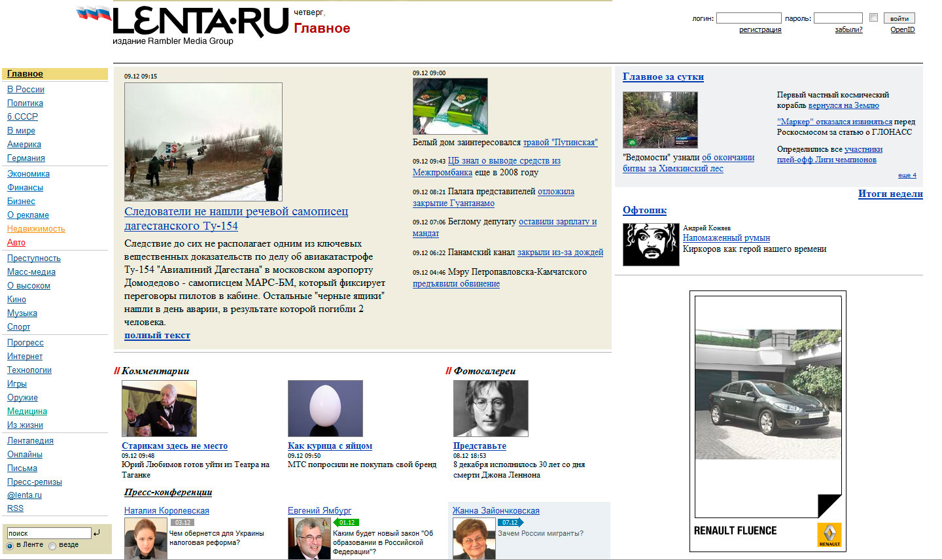Open the "Экономика" sidebar section
The width and height of the screenshot is (942, 560).
point(28,174)
